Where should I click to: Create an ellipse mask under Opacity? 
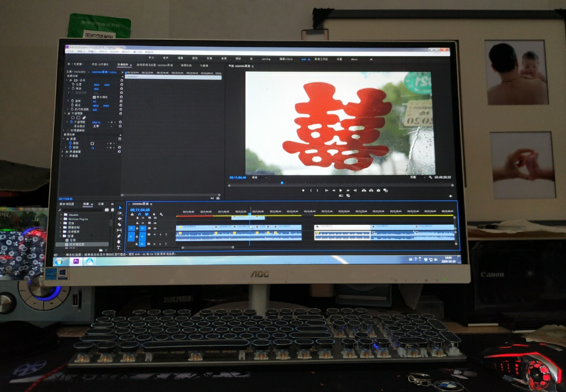pos(73,118)
